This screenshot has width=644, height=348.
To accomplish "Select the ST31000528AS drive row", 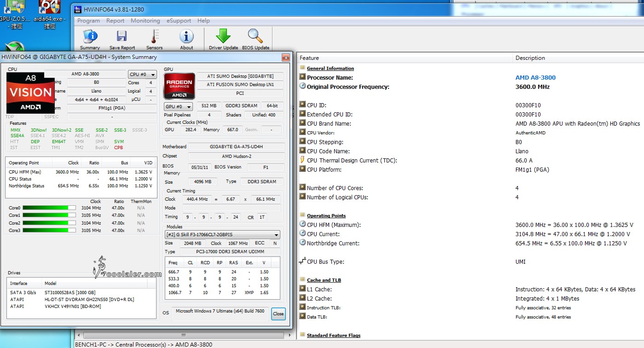I will click(81, 293).
